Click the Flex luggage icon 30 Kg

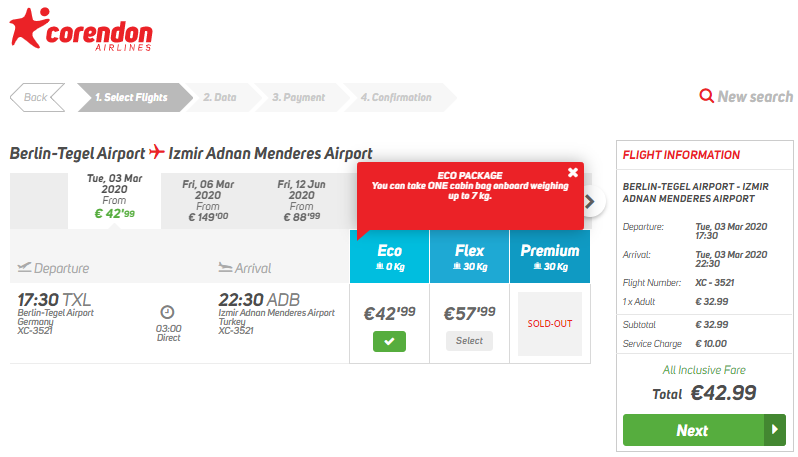pyautogui.click(x=457, y=266)
